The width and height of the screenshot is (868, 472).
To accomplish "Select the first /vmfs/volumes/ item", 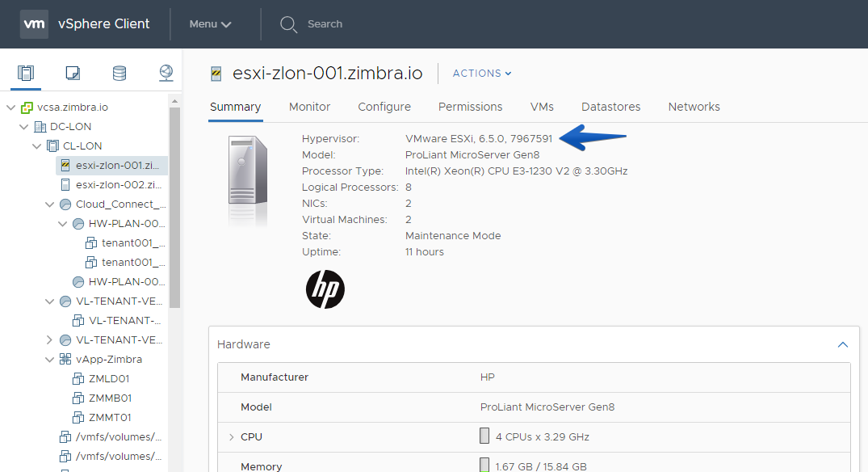I will tap(119, 437).
